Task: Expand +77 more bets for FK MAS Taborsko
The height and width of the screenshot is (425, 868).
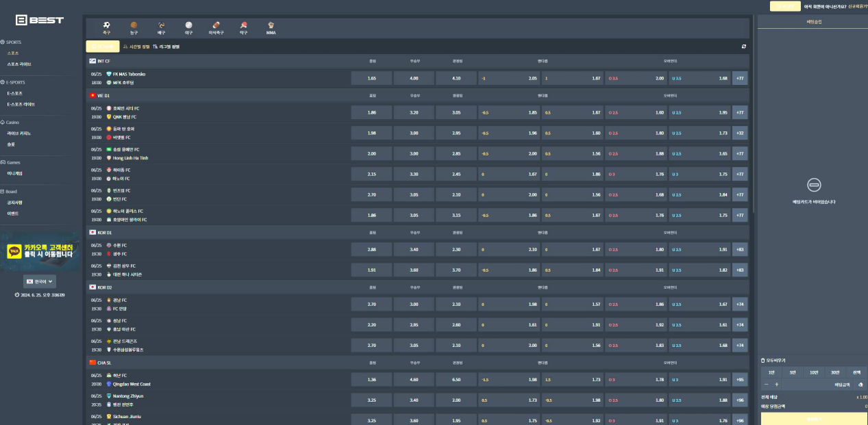Action: coord(740,78)
